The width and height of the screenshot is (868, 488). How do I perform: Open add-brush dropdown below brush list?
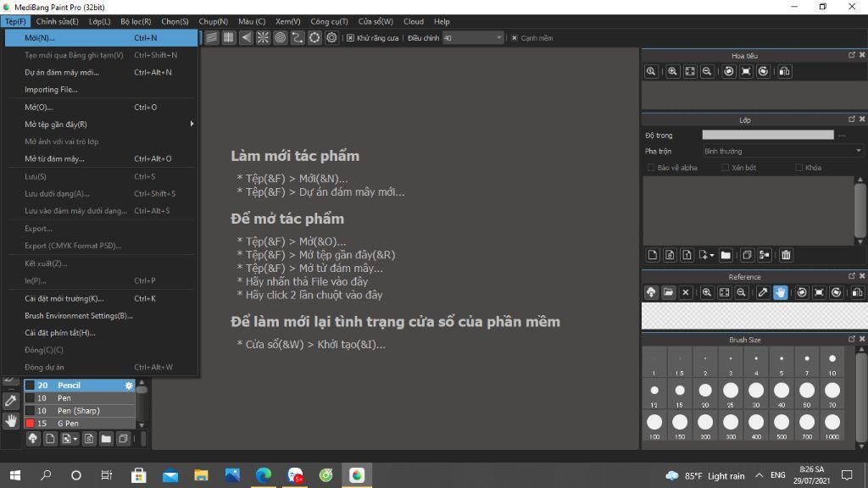coord(75,439)
